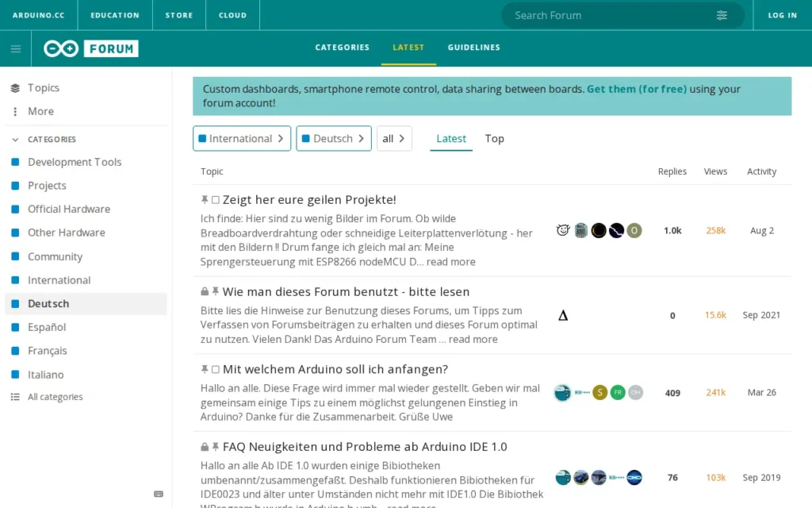Viewport: 812px width, 508px height.
Task: Click the triangle avatar on 'Wie man dieses Forum benutzt' row
Action: (x=563, y=315)
